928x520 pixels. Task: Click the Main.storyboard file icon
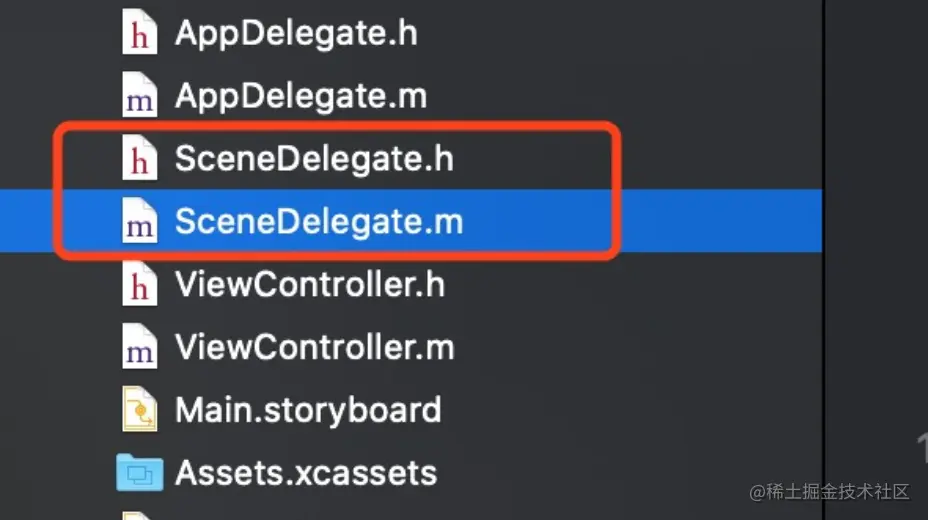click(139, 410)
